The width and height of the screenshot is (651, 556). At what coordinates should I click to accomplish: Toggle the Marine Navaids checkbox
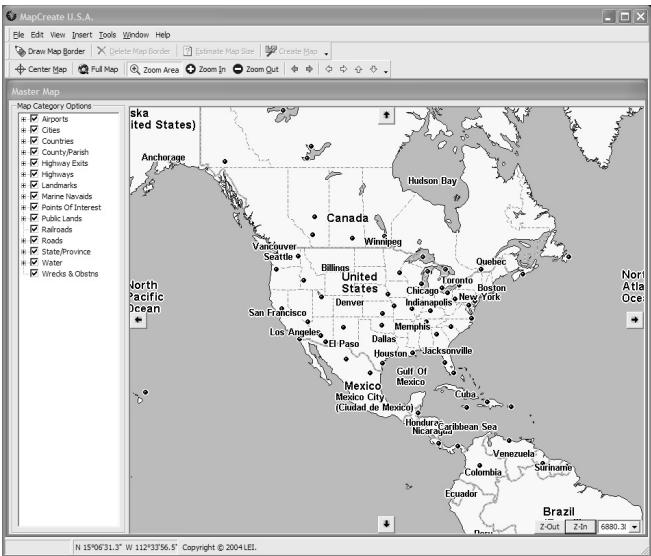pos(34,196)
